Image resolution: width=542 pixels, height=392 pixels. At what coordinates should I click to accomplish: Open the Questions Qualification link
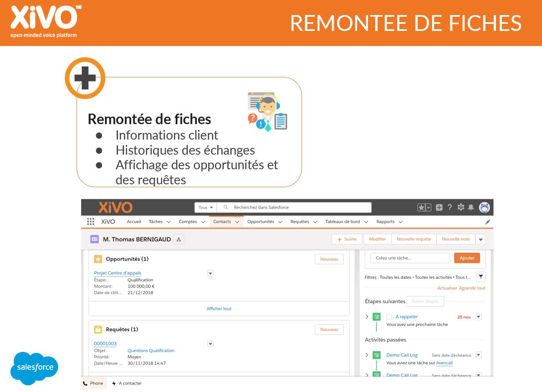[151, 351]
